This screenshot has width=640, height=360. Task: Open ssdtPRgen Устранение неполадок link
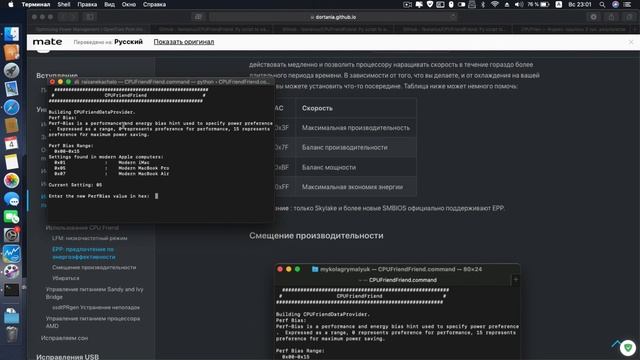pyautogui.click(x=96, y=307)
